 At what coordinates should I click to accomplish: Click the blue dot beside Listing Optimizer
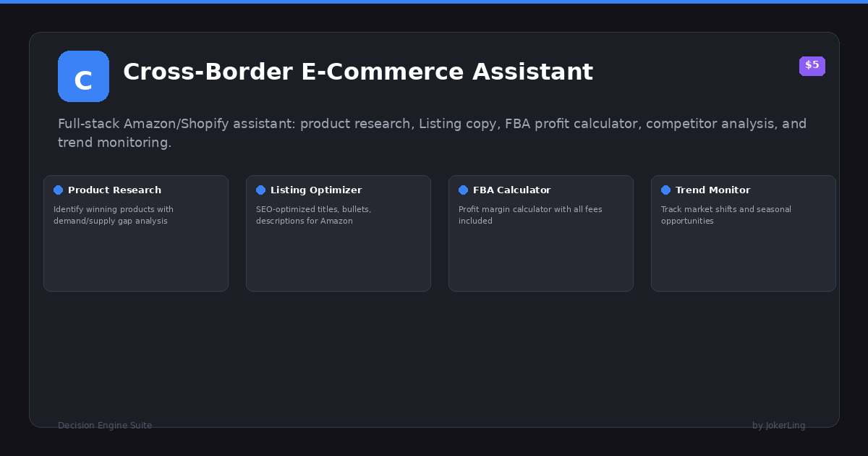[x=260, y=190]
